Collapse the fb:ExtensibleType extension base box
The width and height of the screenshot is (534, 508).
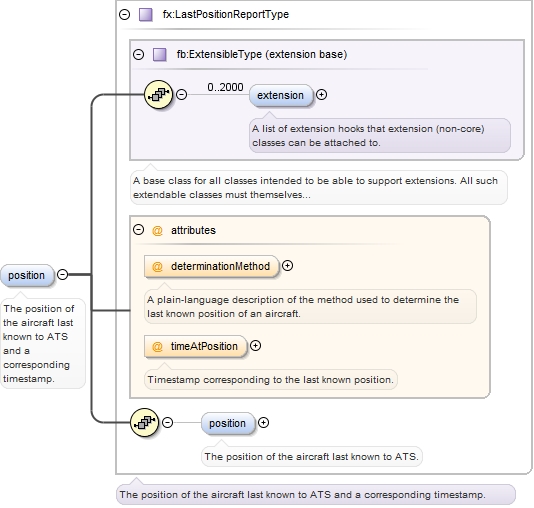138,54
